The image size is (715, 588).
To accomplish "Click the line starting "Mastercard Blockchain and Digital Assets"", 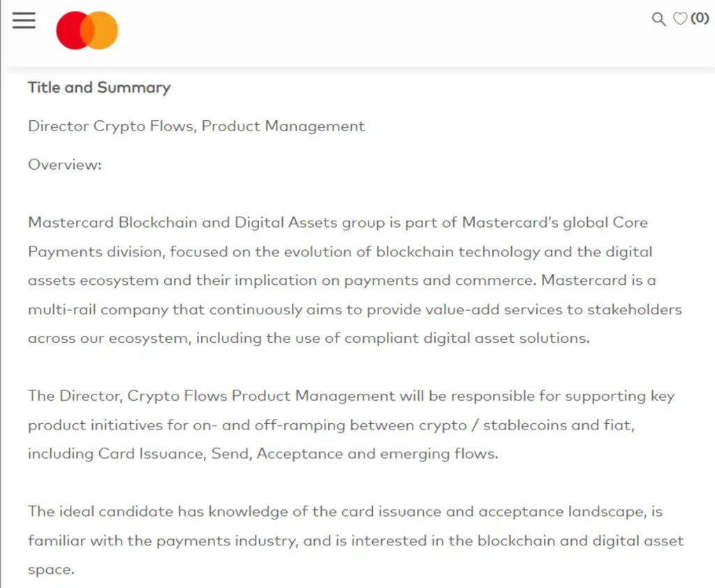I will tap(338, 223).
